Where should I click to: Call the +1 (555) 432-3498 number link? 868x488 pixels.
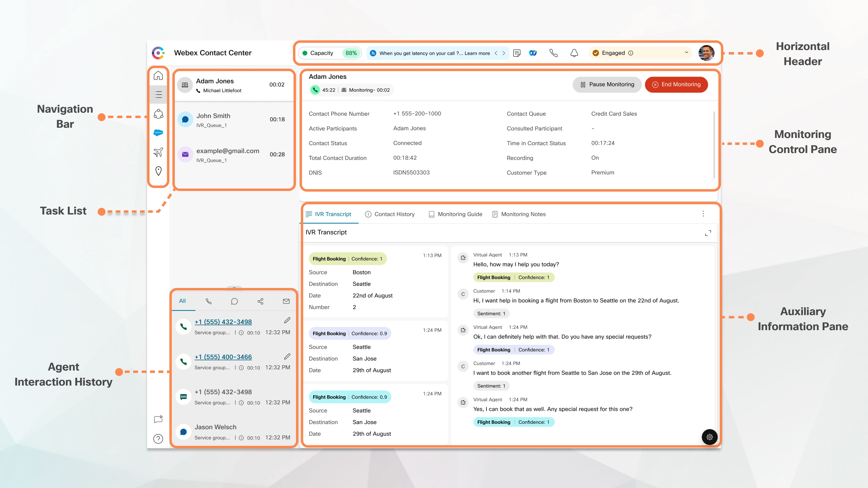pyautogui.click(x=223, y=322)
